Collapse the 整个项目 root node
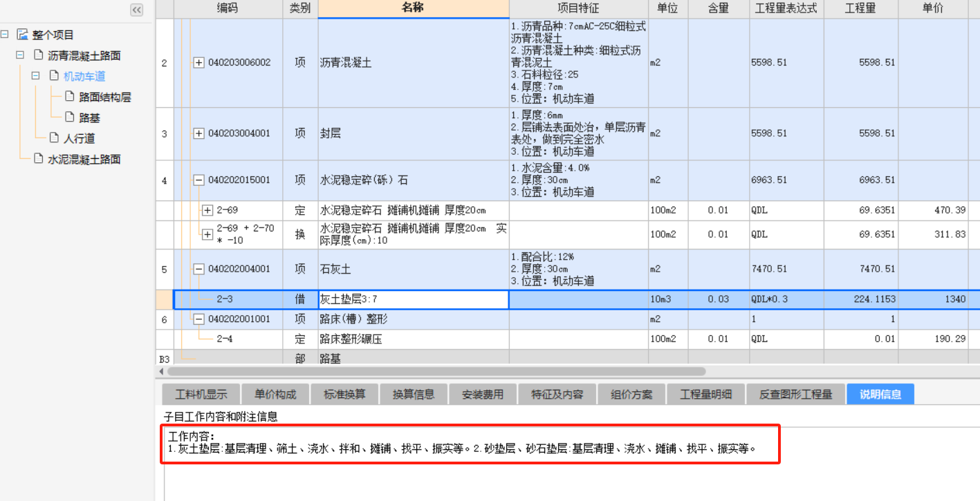Image resolution: width=980 pixels, height=501 pixels. (x=5, y=35)
